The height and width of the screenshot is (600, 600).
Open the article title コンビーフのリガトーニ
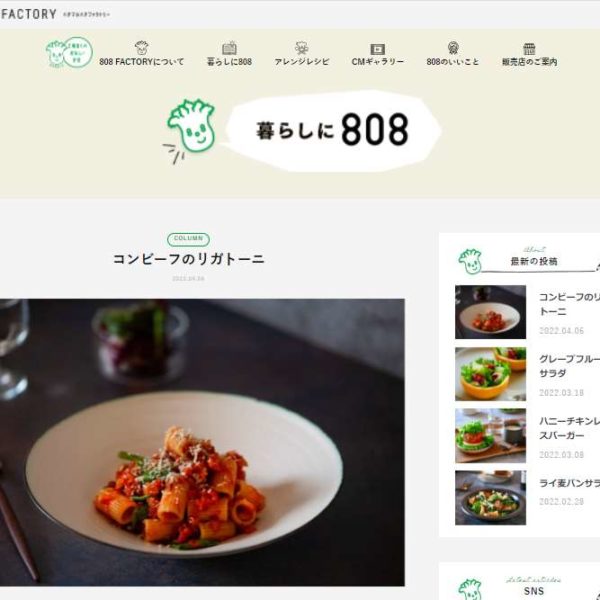(x=188, y=259)
